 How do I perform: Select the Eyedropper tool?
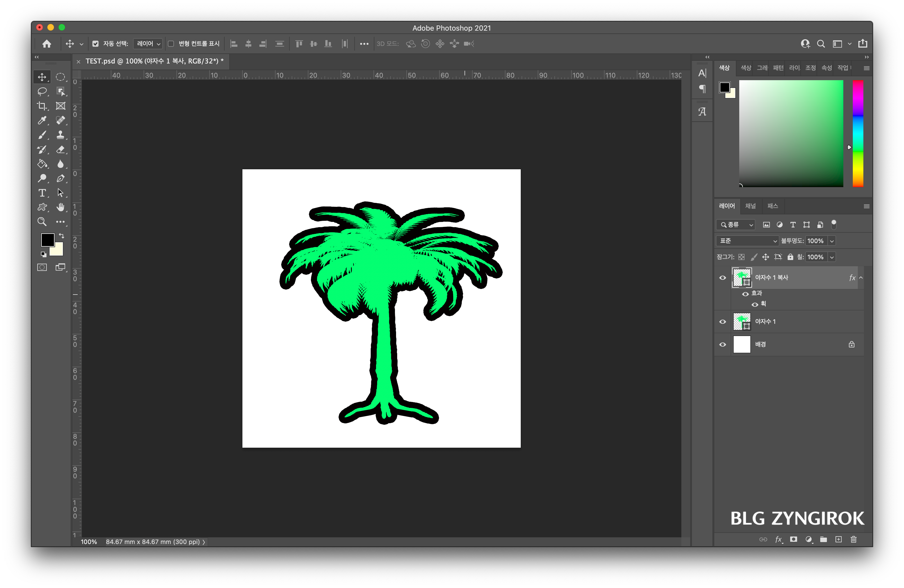(42, 120)
